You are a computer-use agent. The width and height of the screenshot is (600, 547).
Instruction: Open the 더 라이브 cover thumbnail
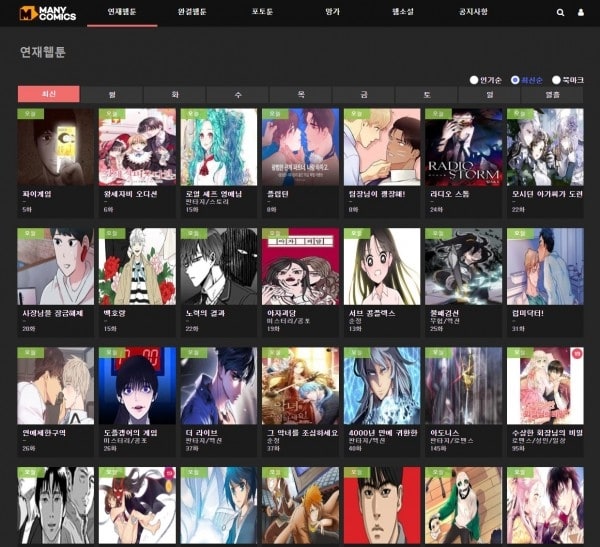(x=219, y=386)
